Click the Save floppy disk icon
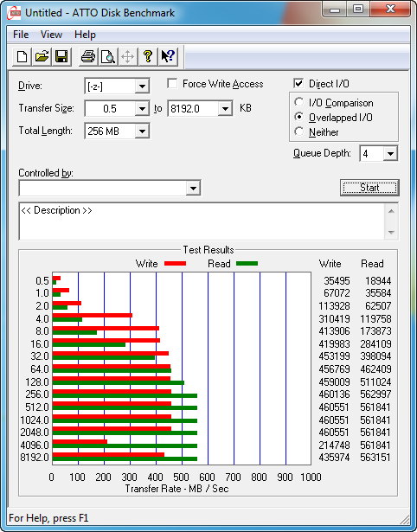The image size is (417, 532). [x=61, y=56]
